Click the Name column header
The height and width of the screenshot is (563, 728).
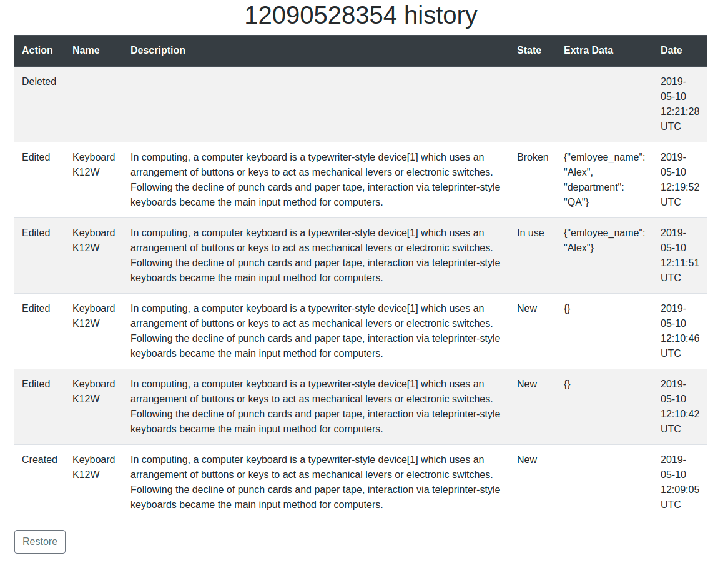86,51
